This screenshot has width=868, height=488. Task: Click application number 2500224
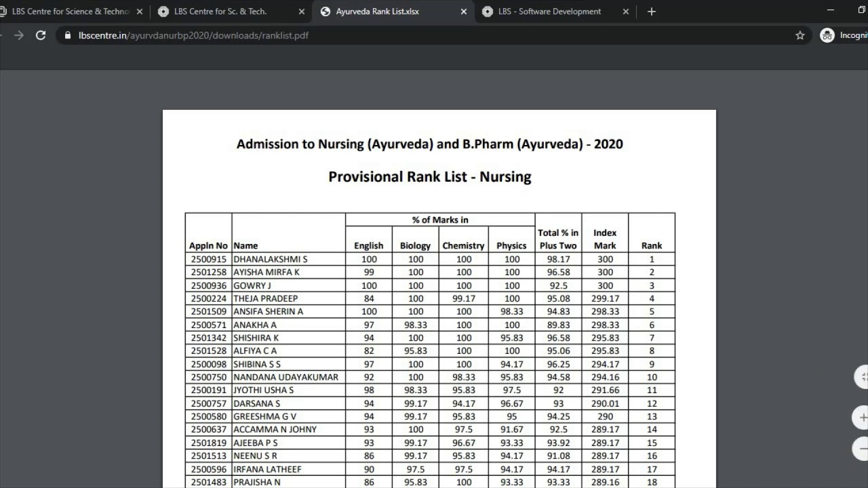[209, 298]
